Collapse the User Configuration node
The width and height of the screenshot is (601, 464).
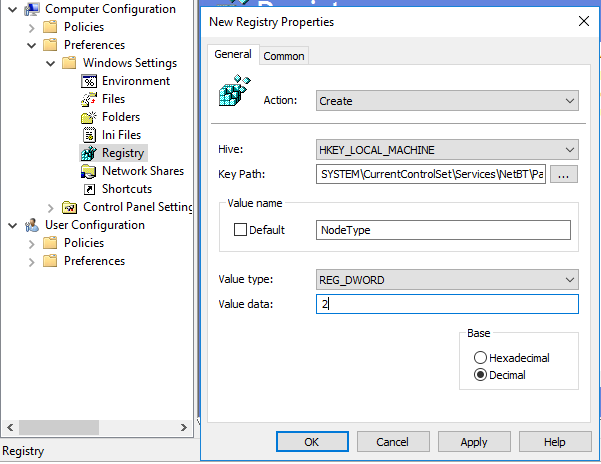click(13, 226)
